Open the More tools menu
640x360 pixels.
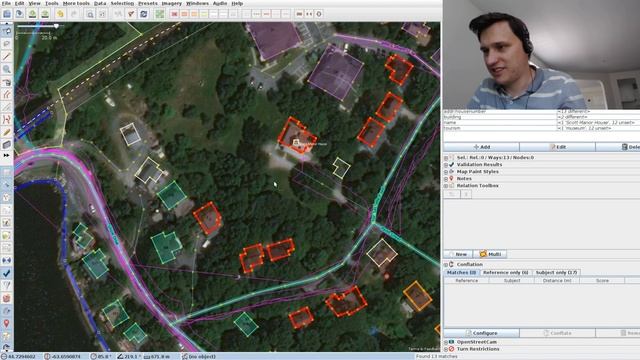coord(76,3)
